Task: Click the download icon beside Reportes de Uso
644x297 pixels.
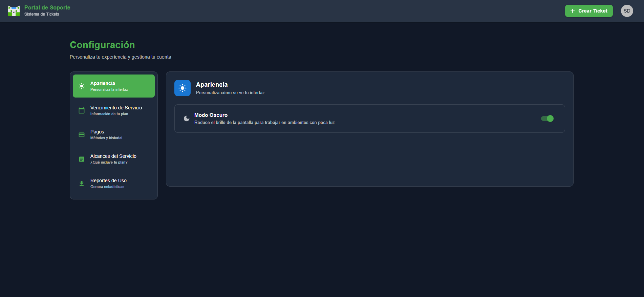Action: [x=82, y=184]
